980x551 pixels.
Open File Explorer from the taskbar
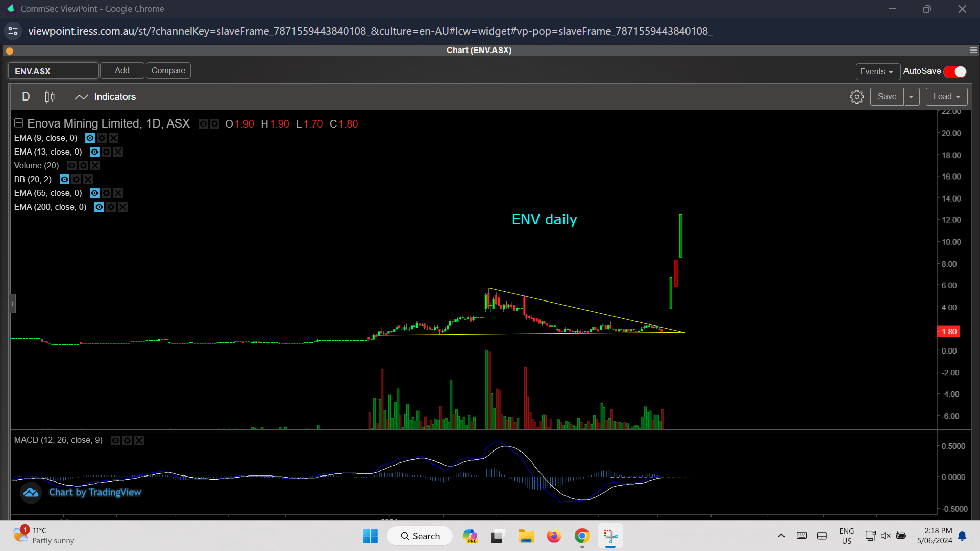(526, 536)
